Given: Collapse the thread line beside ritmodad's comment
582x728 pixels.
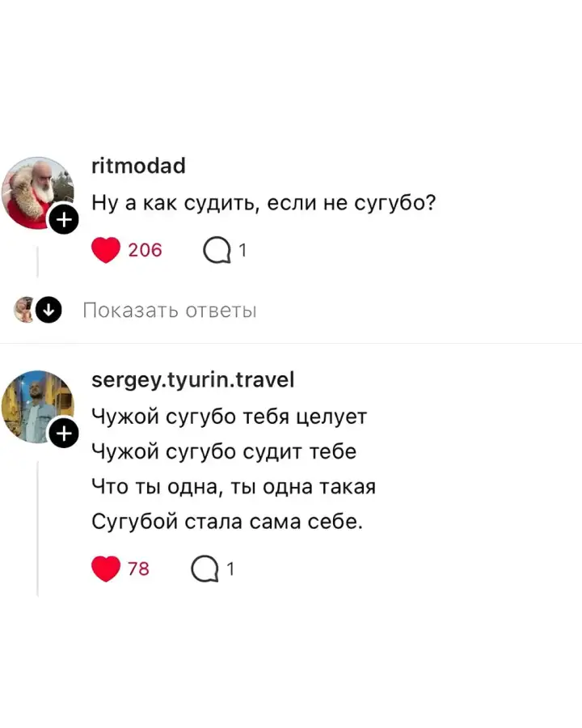Looking at the screenshot, I should coord(39,259).
